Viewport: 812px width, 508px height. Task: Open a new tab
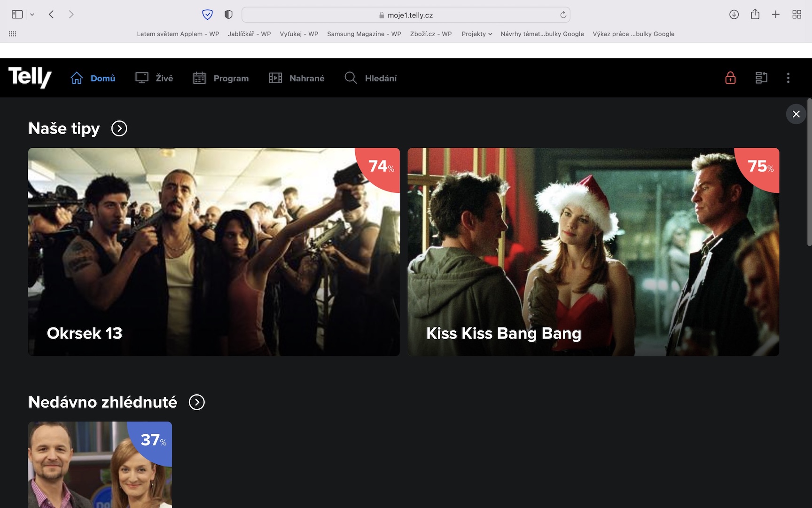(776, 15)
